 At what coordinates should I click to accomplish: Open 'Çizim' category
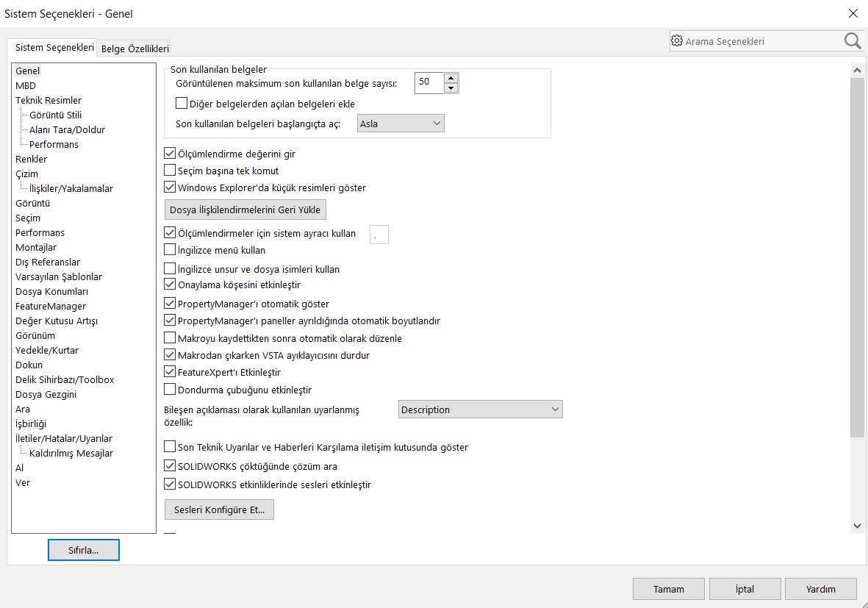(x=26, y=174)
